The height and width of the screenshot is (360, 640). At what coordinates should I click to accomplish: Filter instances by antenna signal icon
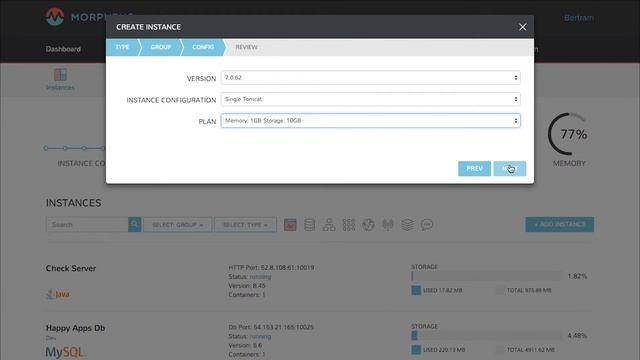coord(388,224)
